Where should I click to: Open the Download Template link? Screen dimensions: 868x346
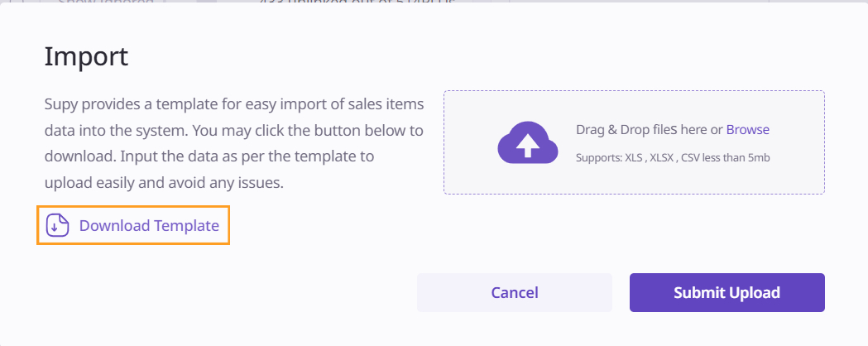[x=149, y=225]
